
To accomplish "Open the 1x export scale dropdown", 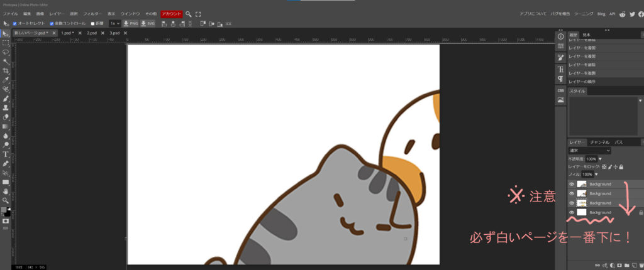I will click(114, 23).
